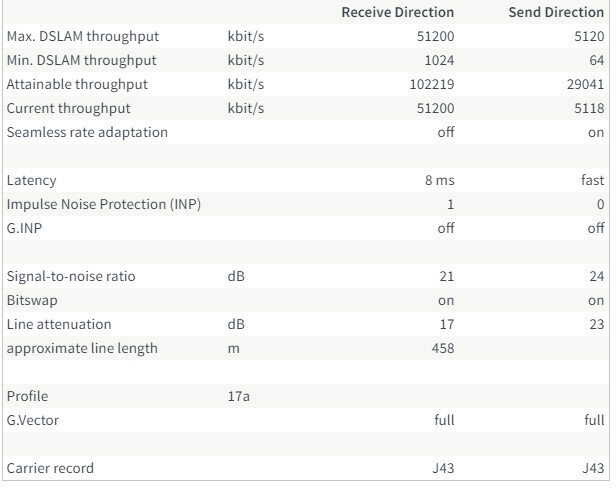616x488 pixels.
Task: Click the approximate line length value 458
Action: tap(443, 349)
